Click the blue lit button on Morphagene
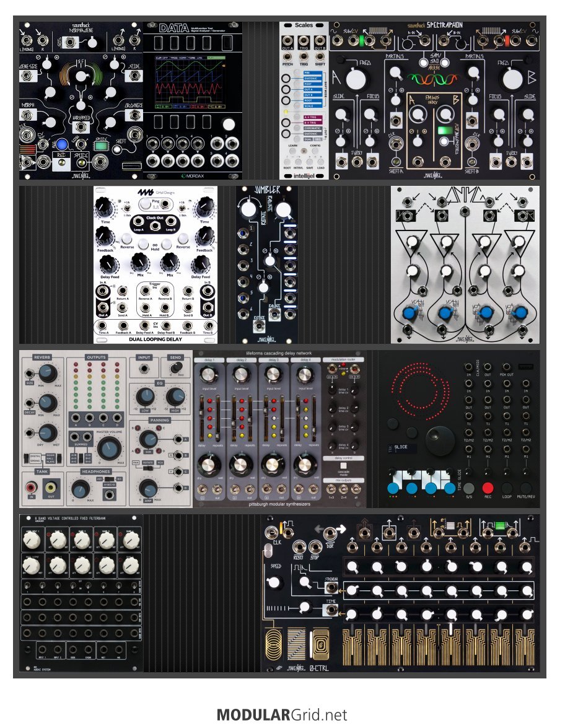This screenshot has width=565, height=728. coord(62,144)
